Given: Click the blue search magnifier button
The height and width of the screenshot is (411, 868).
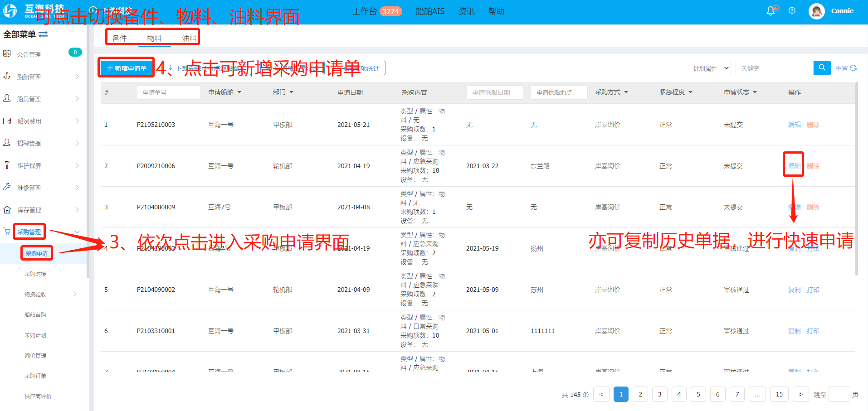Looking at the screenshot, I should (x=822, y=68).
